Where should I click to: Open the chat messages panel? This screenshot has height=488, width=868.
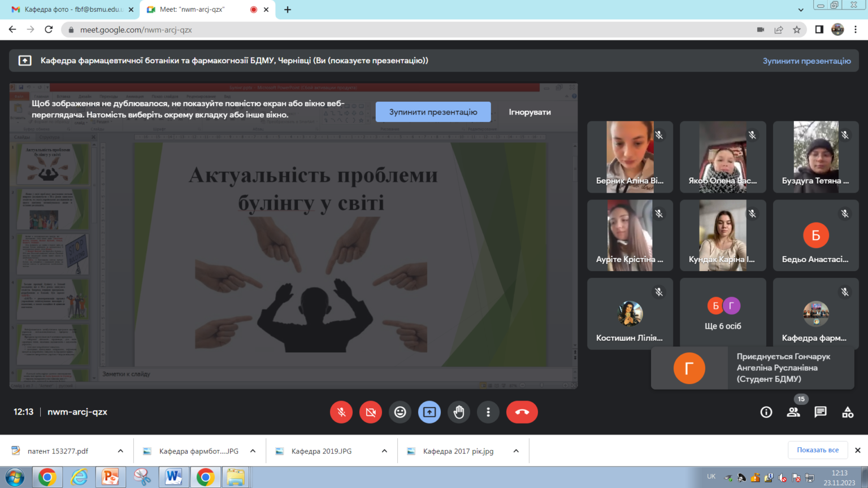click(821, 412)
